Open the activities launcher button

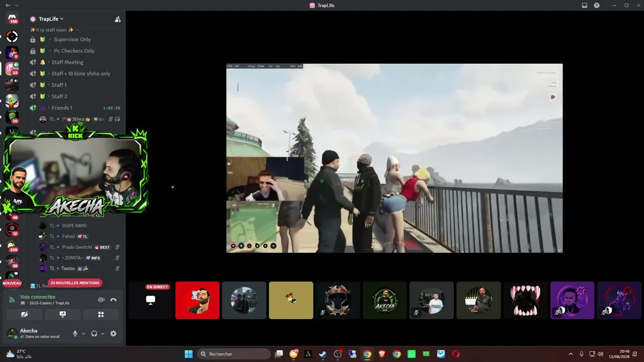[x=101, y=314]
